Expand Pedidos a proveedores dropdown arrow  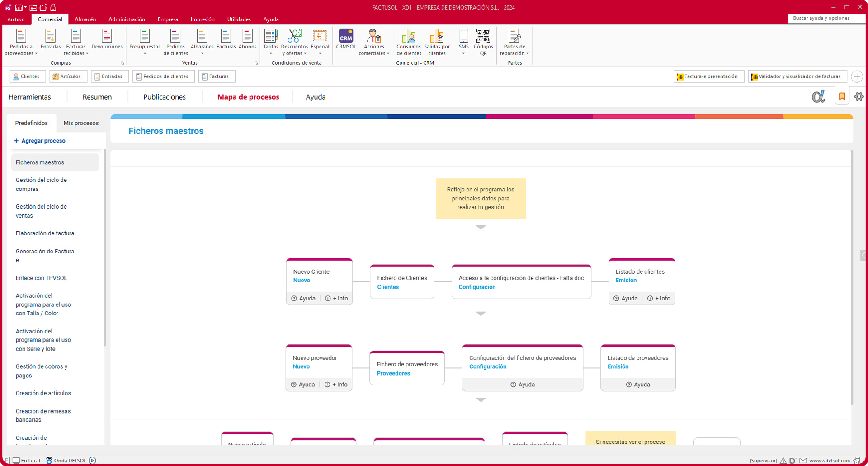tap(36, 54)
